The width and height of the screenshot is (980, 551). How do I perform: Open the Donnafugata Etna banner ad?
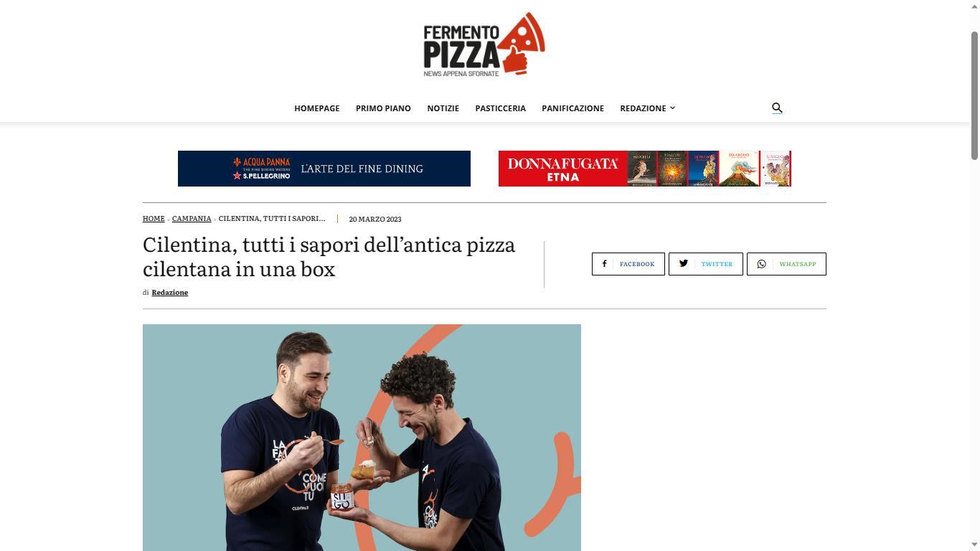coord(645,169)
